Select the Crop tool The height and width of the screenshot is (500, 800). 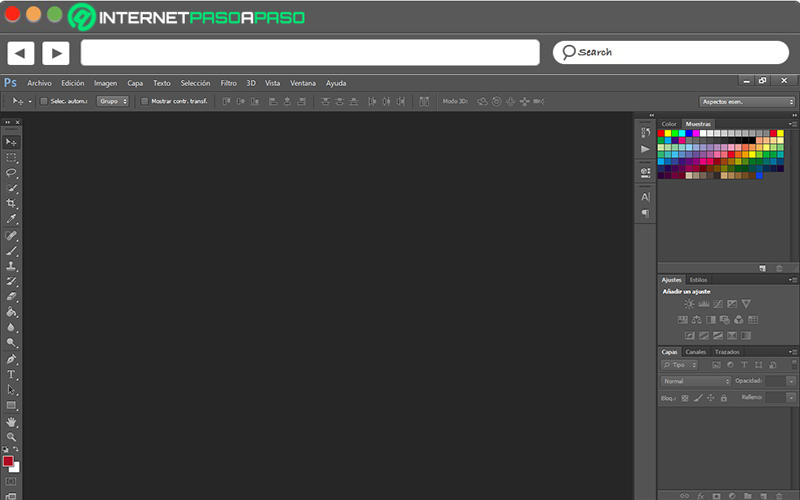(x=11, y=204)
